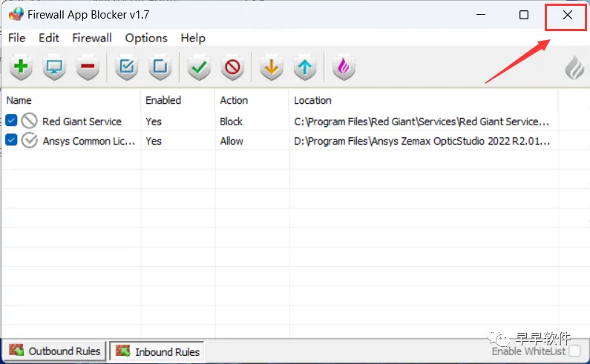Uncheck the Ansys Common Lic checkbox

pos(11,140)
